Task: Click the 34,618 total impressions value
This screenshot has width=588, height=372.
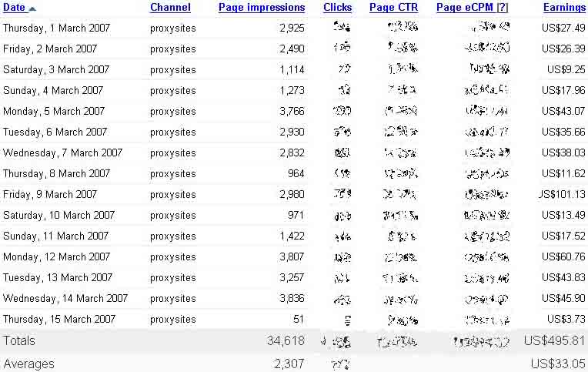Action: coord(286,340)
